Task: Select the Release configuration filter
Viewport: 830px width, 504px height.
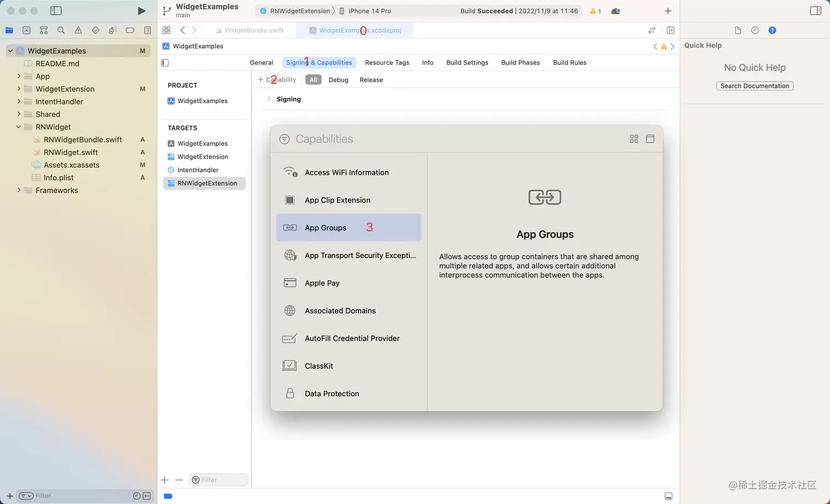Action: click(x=371, y=80)
